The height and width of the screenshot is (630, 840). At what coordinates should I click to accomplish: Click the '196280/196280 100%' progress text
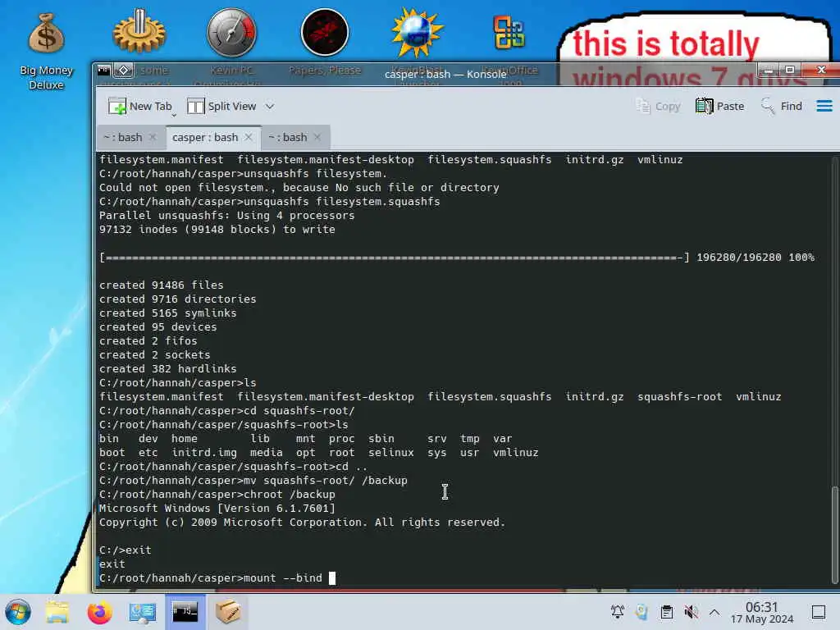pyautogui.click(x=756, y=258)
